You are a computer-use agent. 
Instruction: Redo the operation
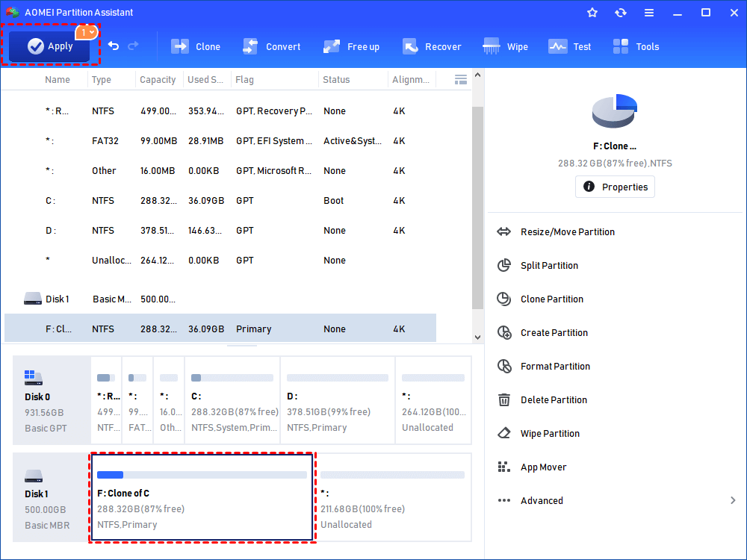[134, 46]
